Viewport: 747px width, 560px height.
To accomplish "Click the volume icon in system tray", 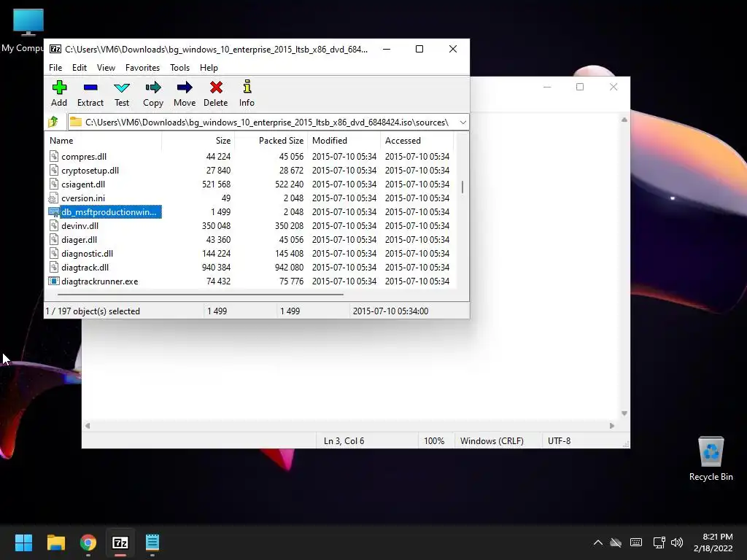I will point(676,542).
